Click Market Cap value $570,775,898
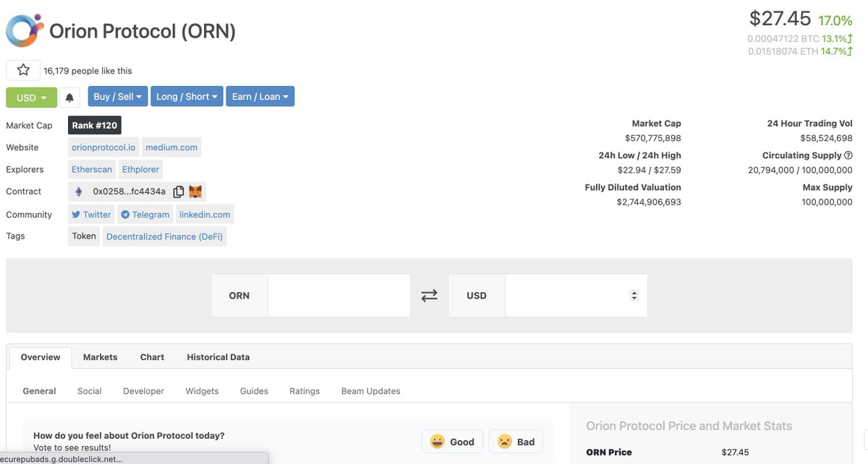The image size is (868, 464). pyautogui.click(x=653, y=138)
